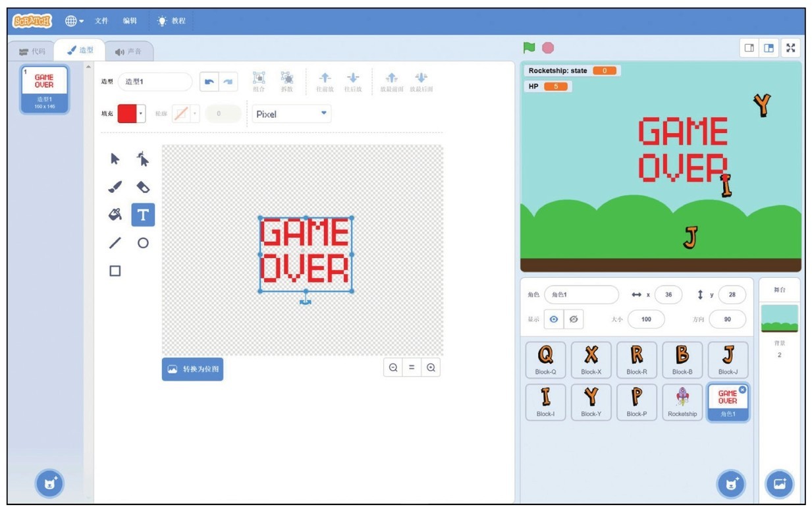812x511 pixels.
Task: Switch to the 声音 tab
Action: (x=129, y=51)
